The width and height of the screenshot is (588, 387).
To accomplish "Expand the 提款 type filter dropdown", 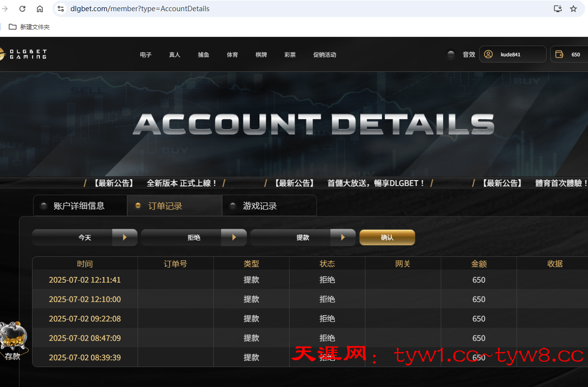I will coord(343,237).
